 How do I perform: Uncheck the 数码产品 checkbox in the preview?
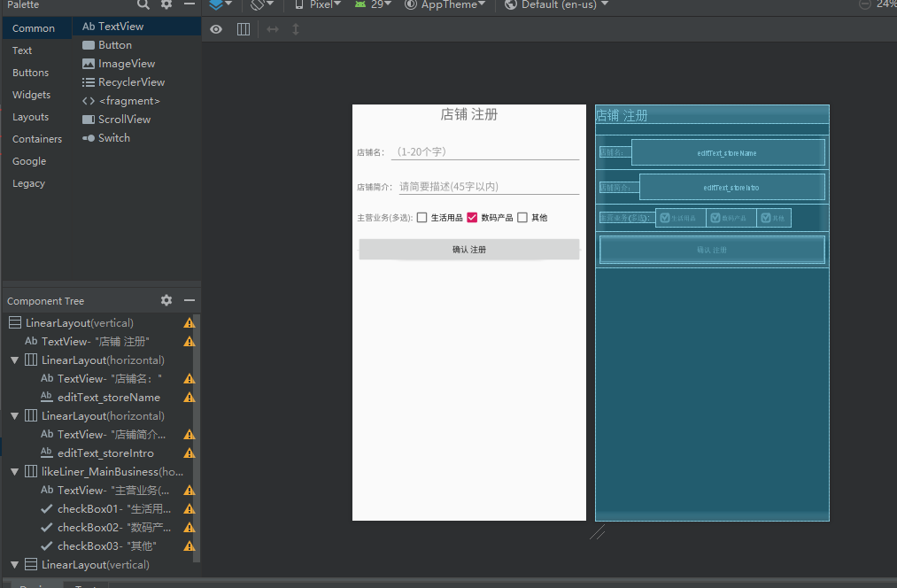coord(471,216)
